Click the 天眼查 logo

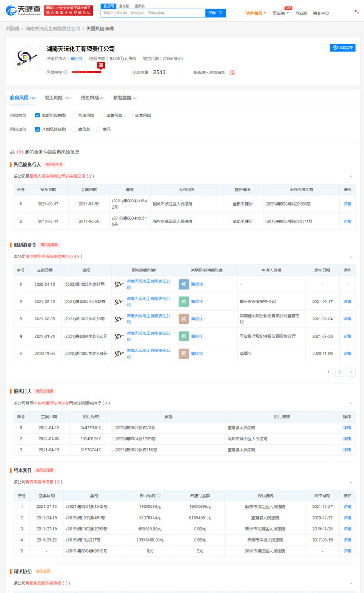click(23, 10)
